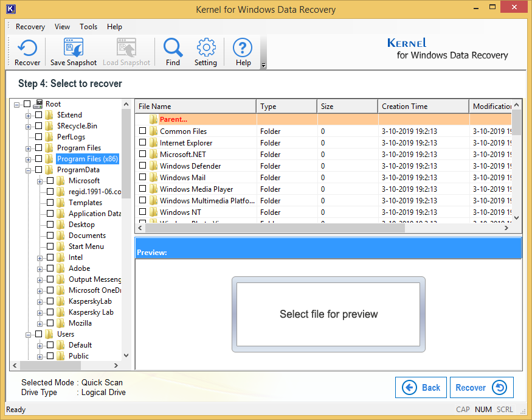This screenshot has height=420, width=532.
Task: Expand the Intel tree node
Action: point(40,258)
